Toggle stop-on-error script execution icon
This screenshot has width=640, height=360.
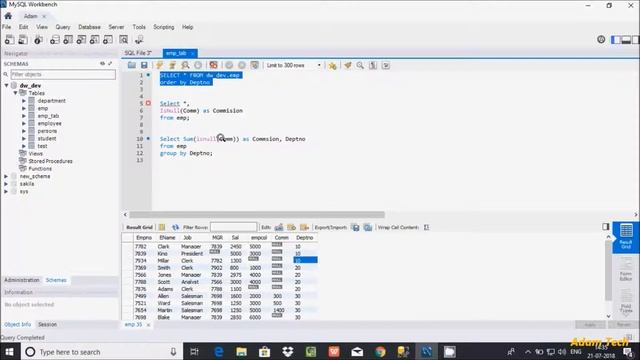[x=213, y=65]
